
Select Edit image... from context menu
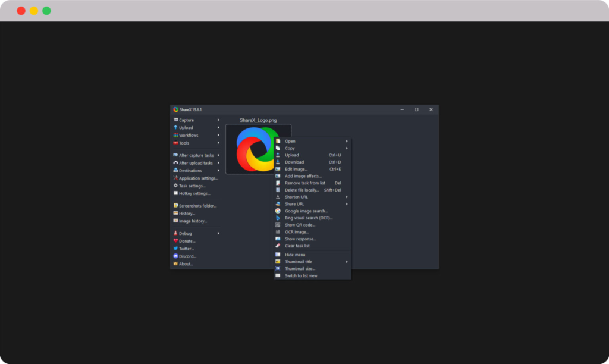[x=296, y=169]
